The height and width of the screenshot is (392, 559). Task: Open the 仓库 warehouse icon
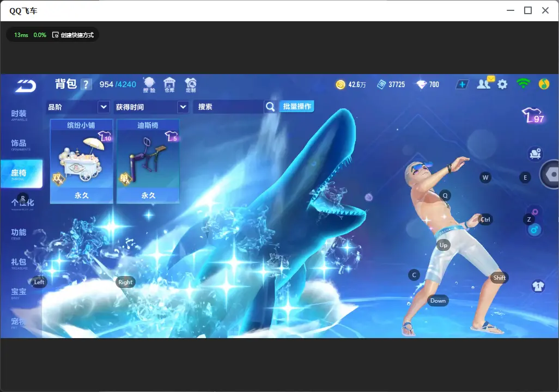(169, 85)
